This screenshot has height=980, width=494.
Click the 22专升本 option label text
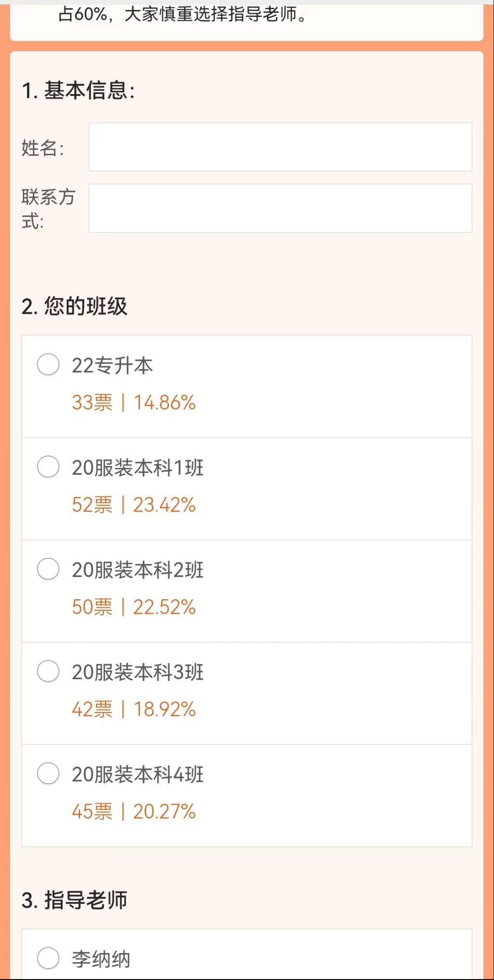point(112,365)
